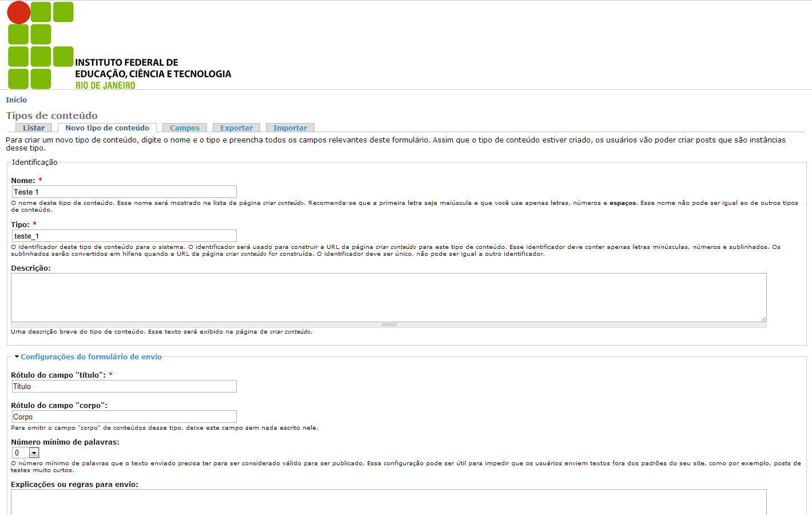Focus the Nome field containing Teste 1
The width and height of the screenshot is (812, 515).
(x=124, y=192)
